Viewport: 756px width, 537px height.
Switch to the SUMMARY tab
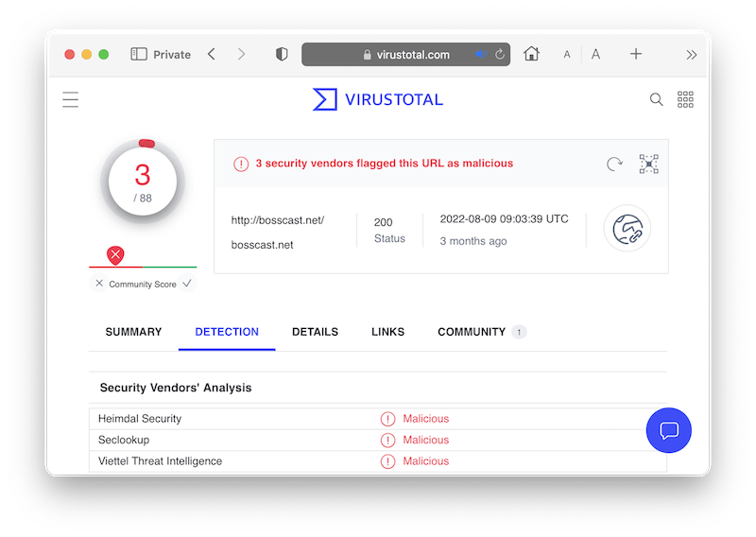[x=133, y=332]
